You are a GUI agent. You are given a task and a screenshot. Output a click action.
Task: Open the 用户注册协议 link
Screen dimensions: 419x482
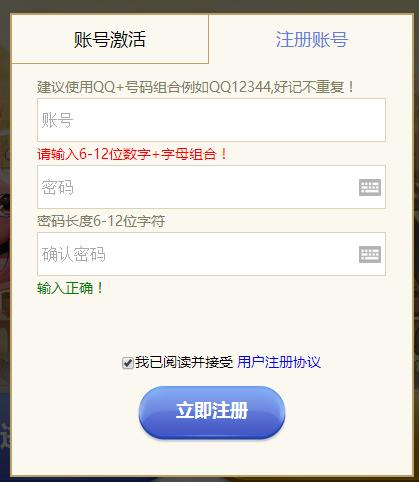pos(279,362)
